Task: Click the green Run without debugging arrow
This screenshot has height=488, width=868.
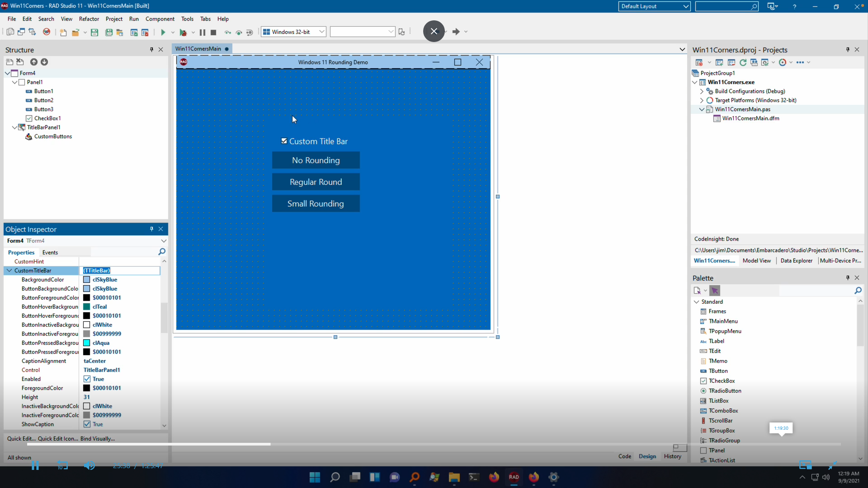Action: [163, 32]
